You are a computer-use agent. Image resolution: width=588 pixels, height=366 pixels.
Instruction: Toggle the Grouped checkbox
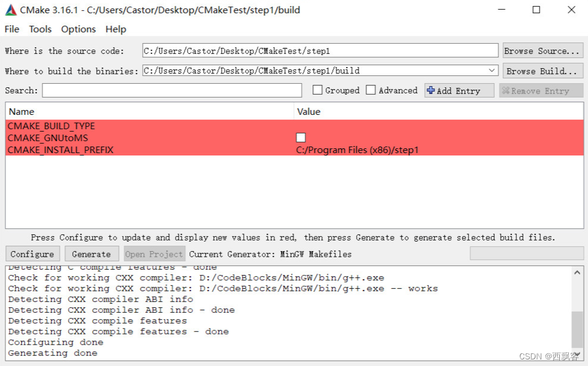(317, 90)
